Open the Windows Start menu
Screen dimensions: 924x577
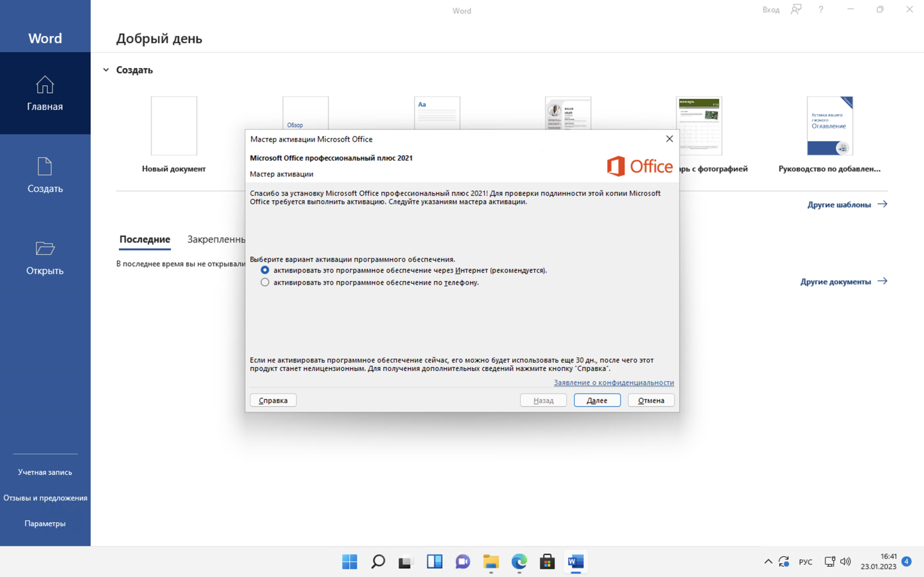pyautogui.click(x=350, y=562)
